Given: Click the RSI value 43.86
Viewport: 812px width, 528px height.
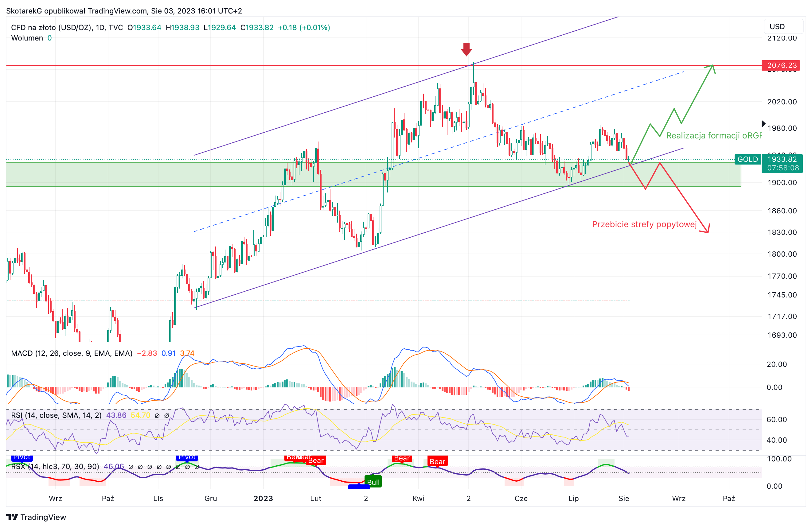Looking at the screenshot, I should click(x=116, y=415).
